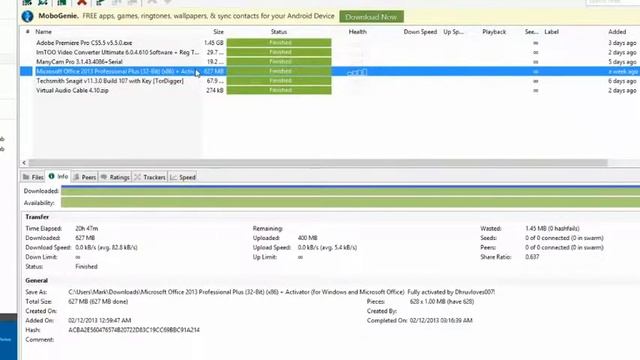Click the Playback column header
The width and height of the screenshot is (640, 360).
[x=494, y=32]
